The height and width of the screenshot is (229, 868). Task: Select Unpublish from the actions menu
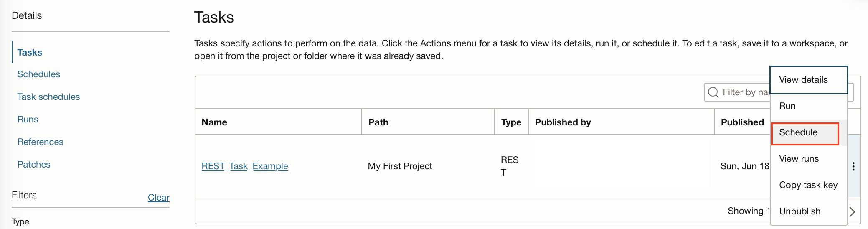tap(799, 211)
